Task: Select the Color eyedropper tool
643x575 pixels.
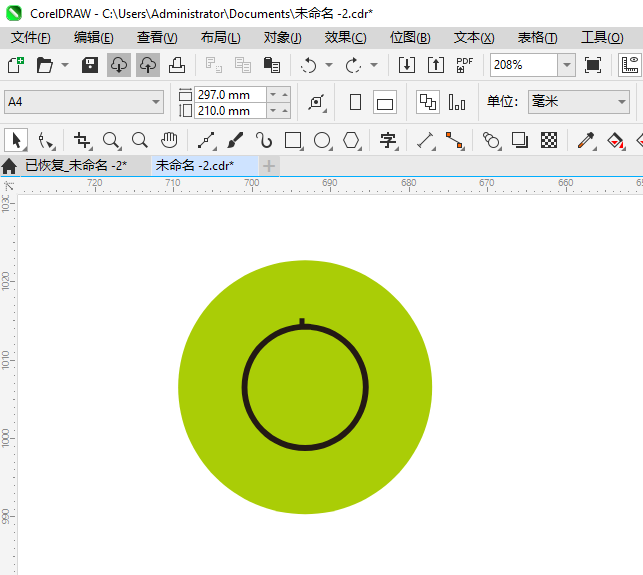Action: (x=586, y=141)
